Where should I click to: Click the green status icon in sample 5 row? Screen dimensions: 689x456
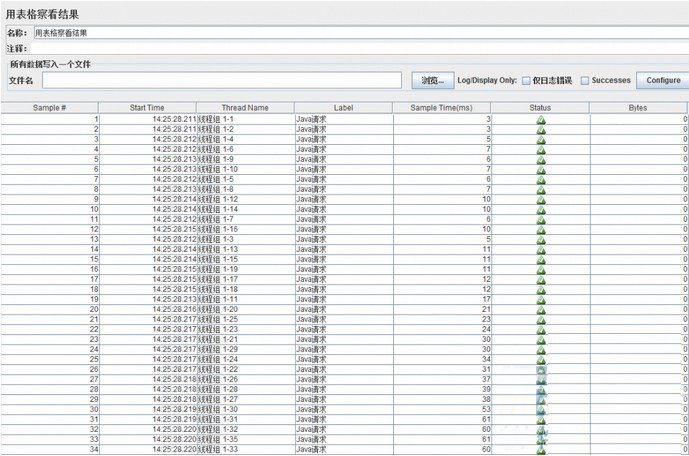point(541,159)
